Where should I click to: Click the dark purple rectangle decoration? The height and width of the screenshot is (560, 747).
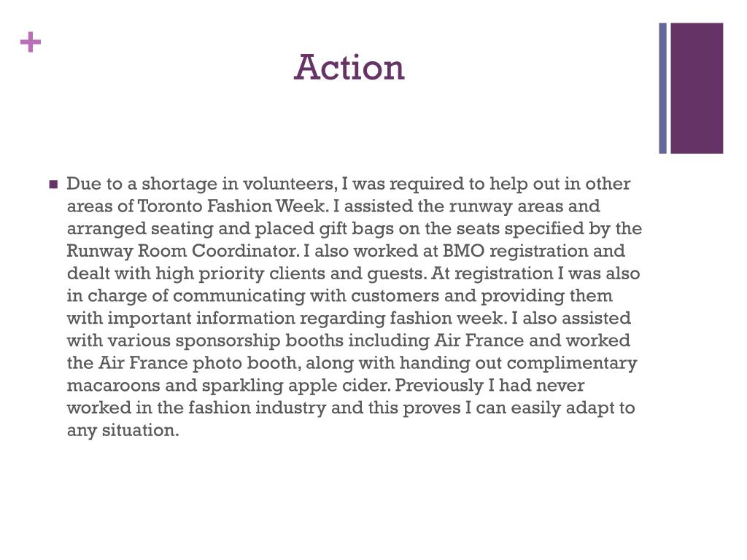tap(697, 88)
